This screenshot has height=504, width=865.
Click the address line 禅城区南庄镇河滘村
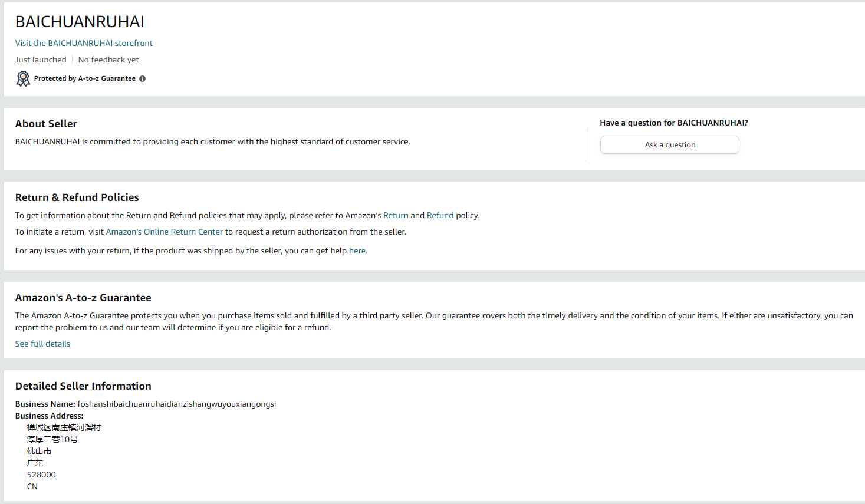64,427
